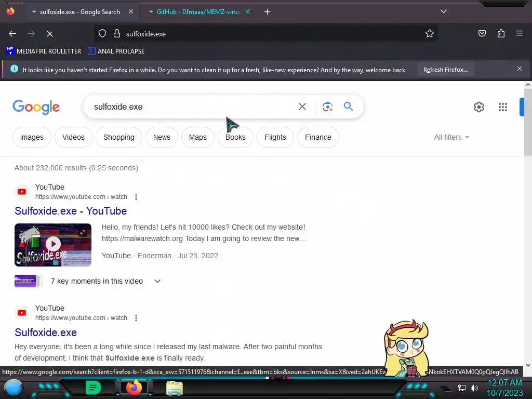
Task: Open the Start orb on the taskbar
Action: [14, 388]
